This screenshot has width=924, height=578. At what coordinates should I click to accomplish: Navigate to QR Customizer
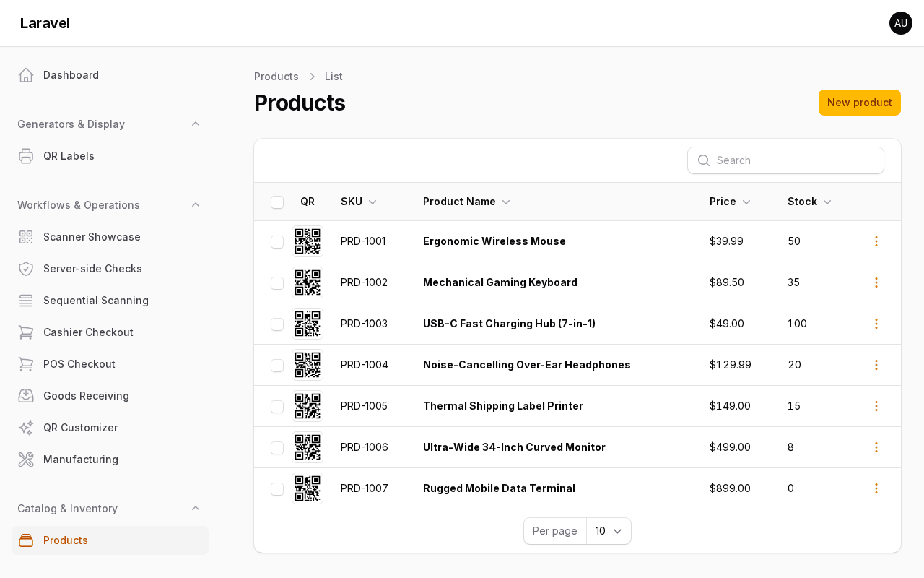[x=110, y=428]
